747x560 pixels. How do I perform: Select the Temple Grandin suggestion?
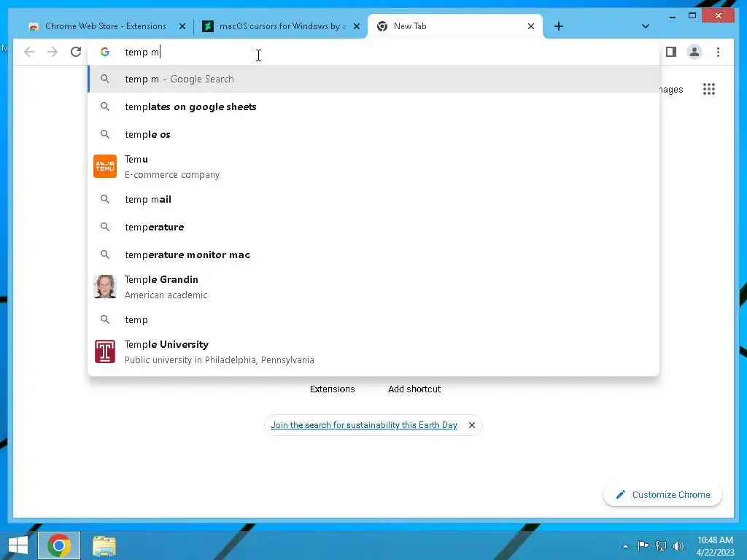(x=374, y=287)
